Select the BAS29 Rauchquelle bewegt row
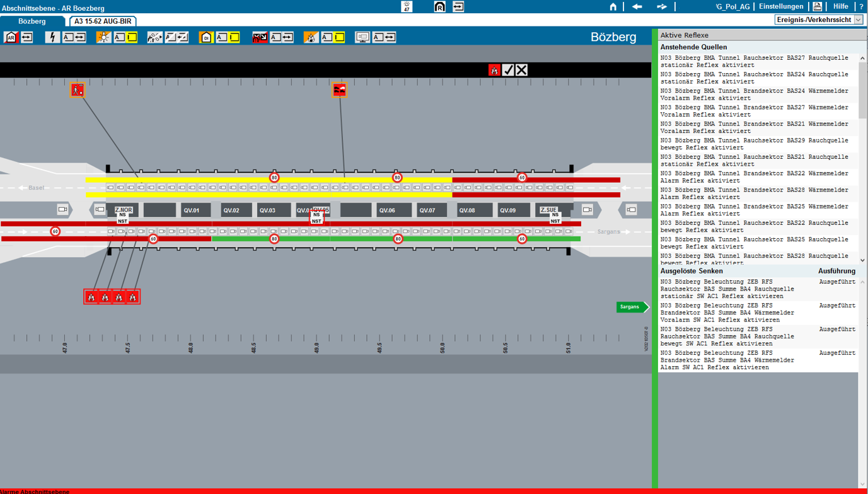 (x=758, y=144)
